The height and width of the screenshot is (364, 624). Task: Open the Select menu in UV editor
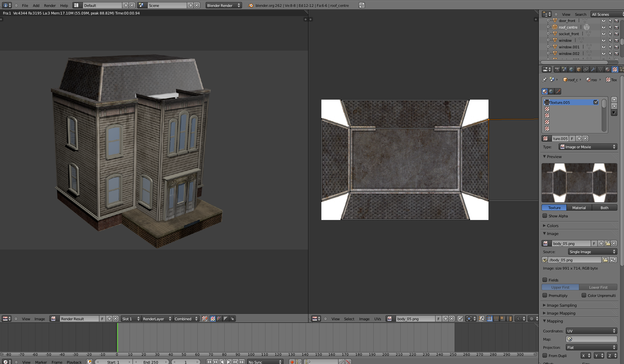349,319
